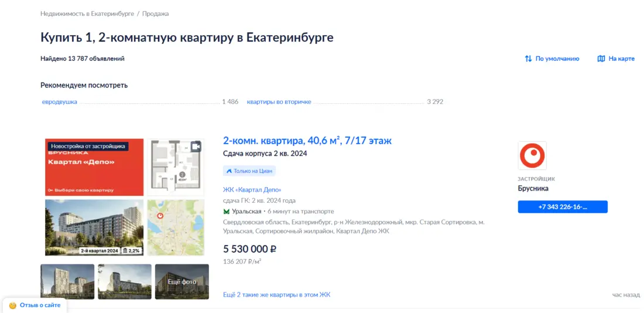Show the phone number +7 343 226-16

[x=562, y=207]
